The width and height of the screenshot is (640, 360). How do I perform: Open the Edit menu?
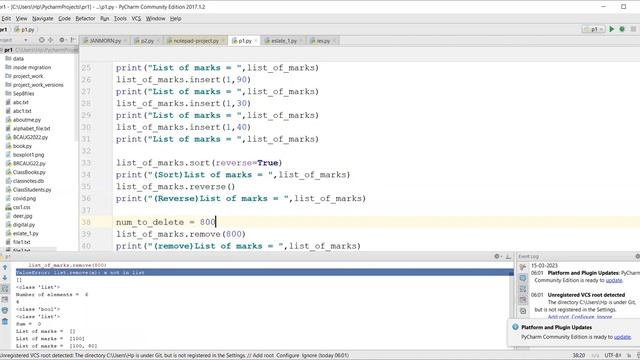pos(6,18)
